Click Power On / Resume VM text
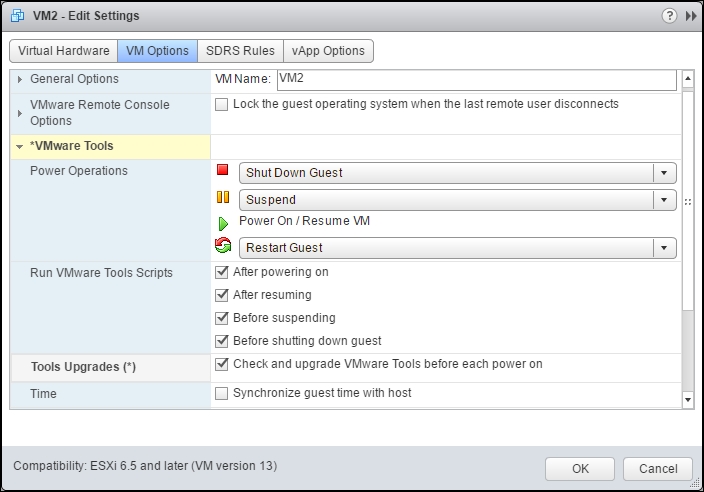Image resolution: width=704 pixels, height=492 pixels. point(304,221)
